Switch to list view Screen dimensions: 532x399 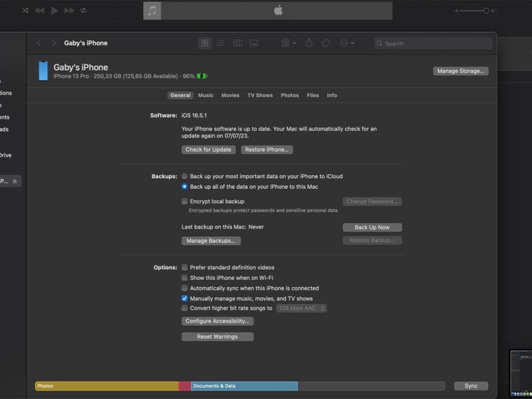point(221,43)
